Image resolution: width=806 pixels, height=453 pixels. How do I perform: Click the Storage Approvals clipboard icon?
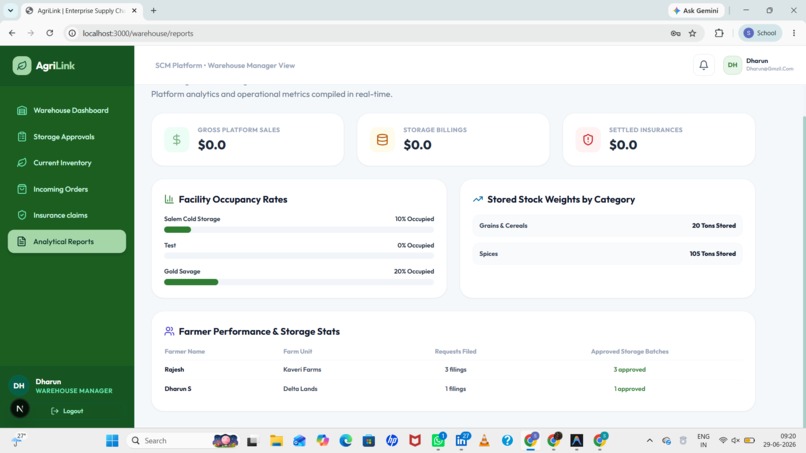22,137
